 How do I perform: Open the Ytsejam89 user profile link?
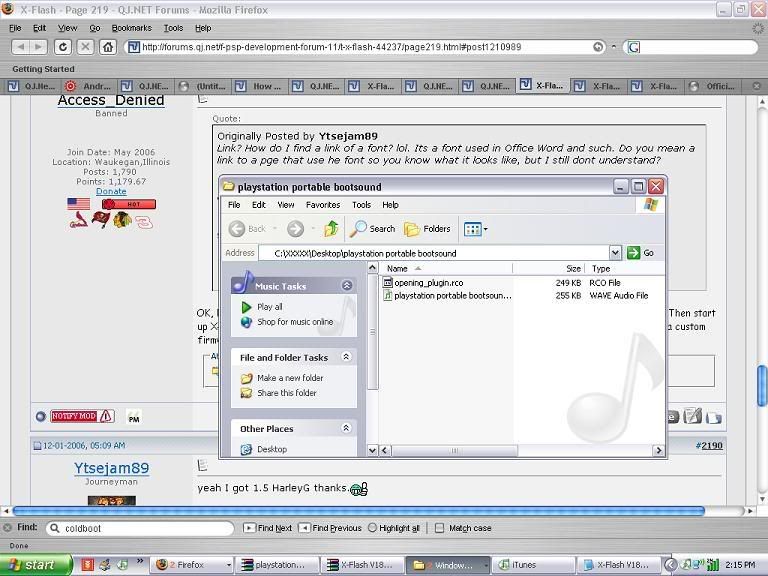tap(112, 468)
